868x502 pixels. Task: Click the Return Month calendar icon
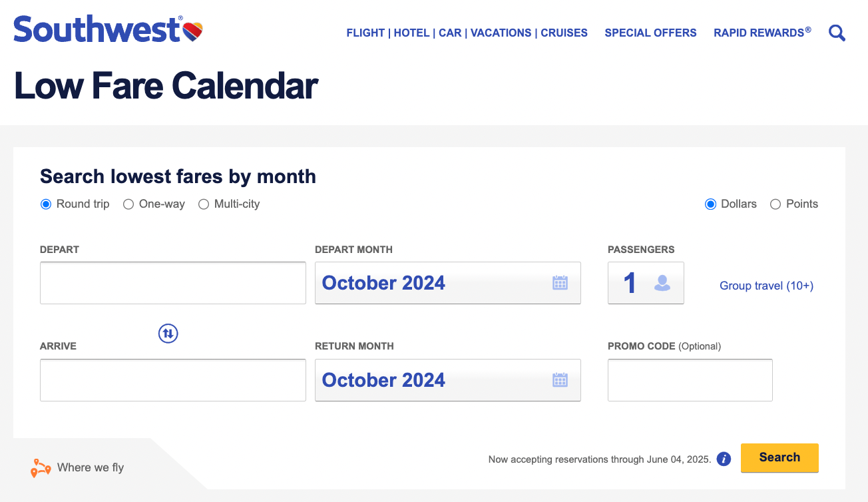[x=560, y=380]
